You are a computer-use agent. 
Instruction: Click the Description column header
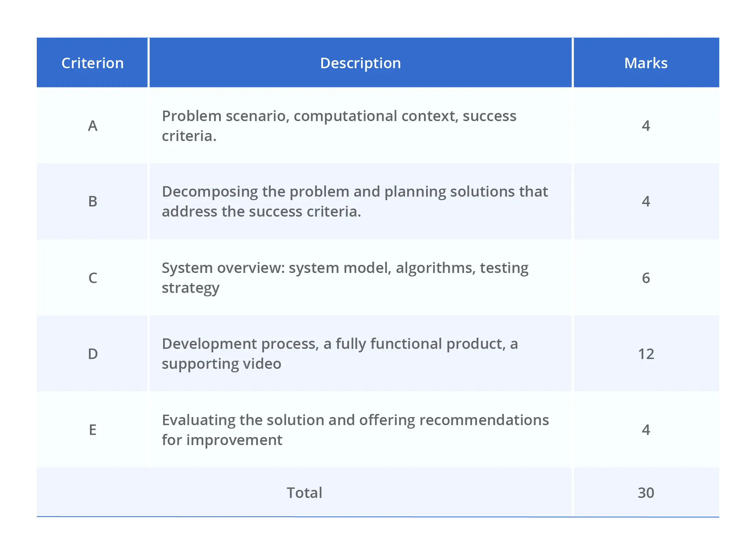(360, 63)
